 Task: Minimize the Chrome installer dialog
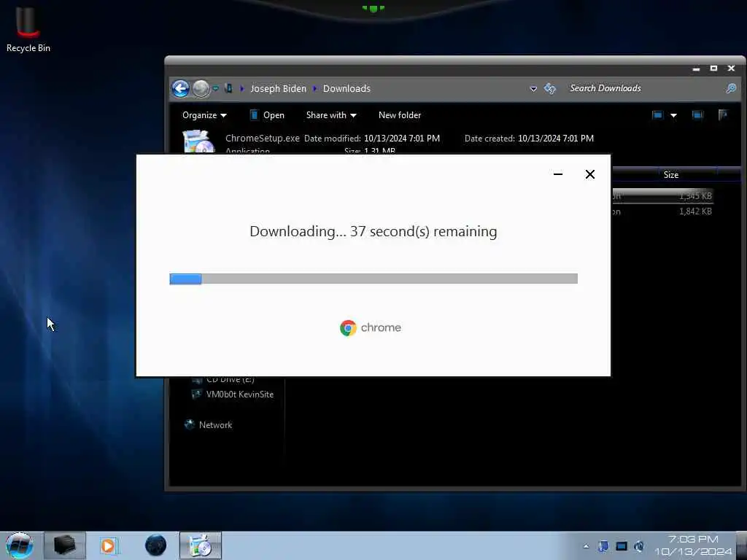(558, 174)
